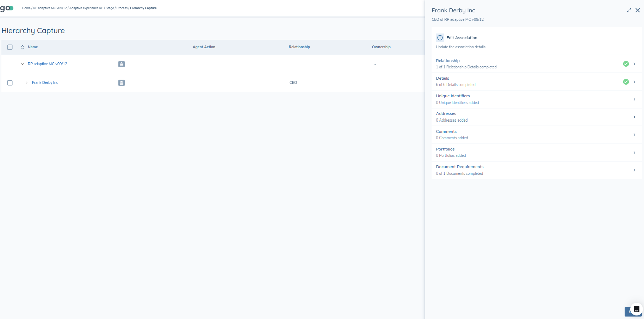This screenshot has height=319, width=644.
Task: Expand the side panel to full screen
Action: coord(629,11)
